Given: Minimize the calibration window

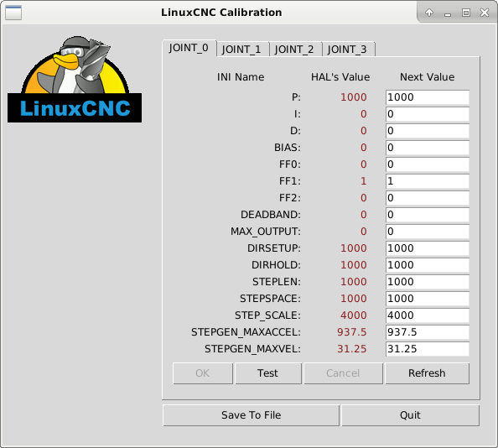Looking at the screenshot, I should tap(448, 13).
